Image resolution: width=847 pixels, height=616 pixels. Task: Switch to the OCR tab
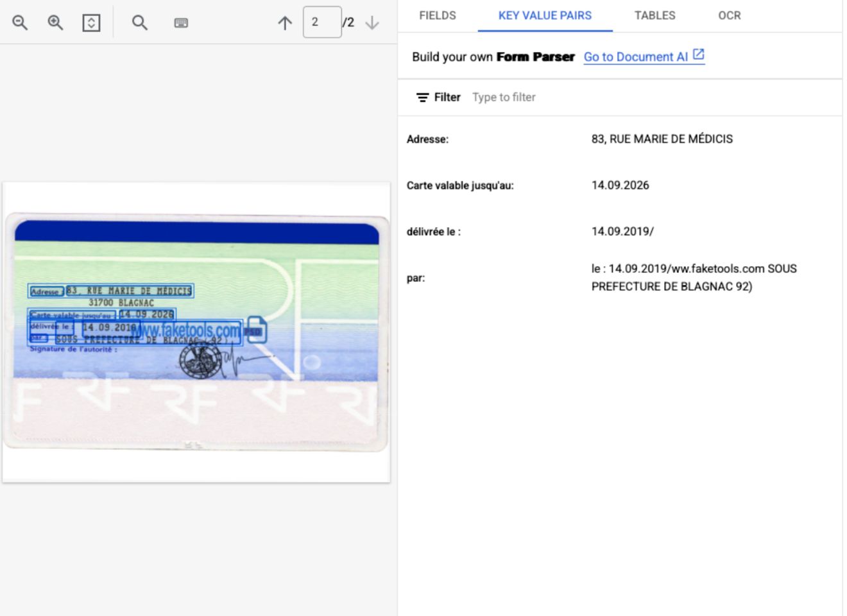pyautogui.click(x=729, y=15)
